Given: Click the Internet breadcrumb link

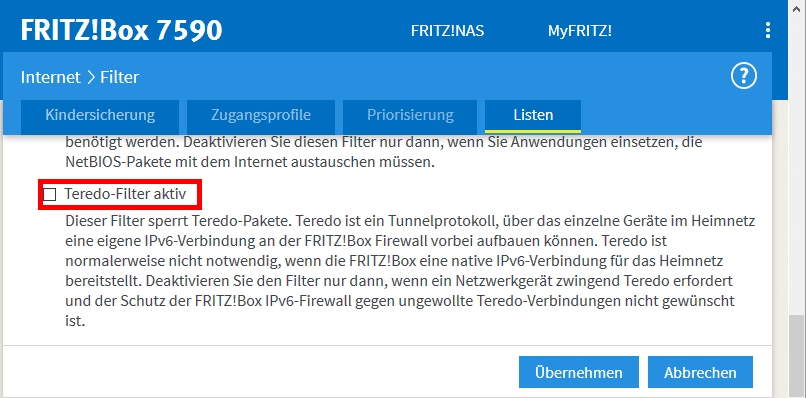Looking at the screenshot, I should [51, 77].
